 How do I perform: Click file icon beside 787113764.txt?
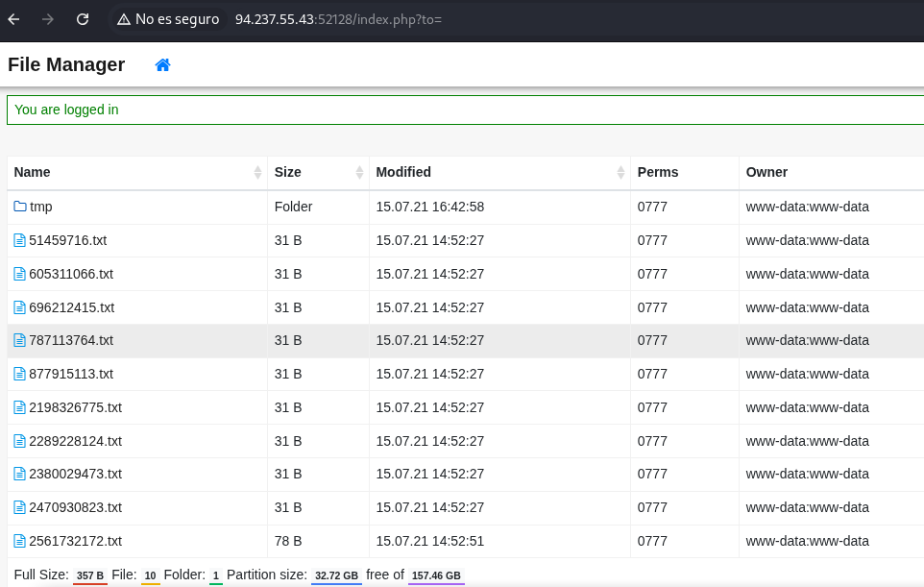pyautogui.click(x=19, y=340)
